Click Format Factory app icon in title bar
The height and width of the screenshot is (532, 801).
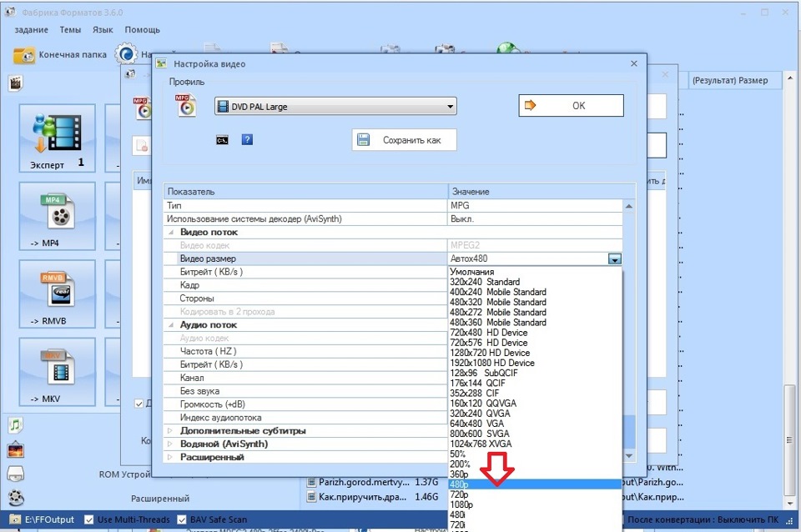(9, 13)
